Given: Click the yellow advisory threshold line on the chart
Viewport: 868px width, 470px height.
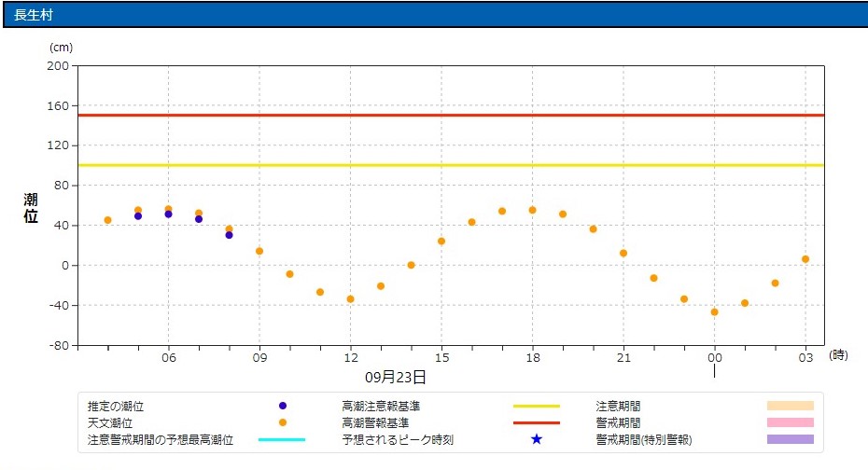Looking at the screenshot, I should click(451, 165).
